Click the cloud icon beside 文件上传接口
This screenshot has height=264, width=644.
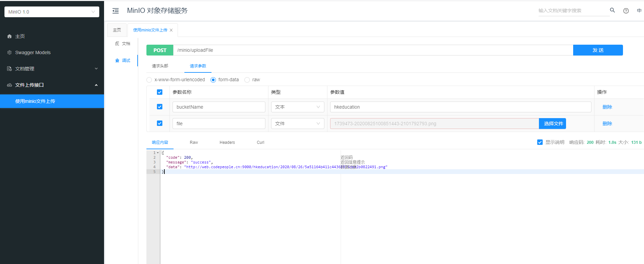pos(9,85)
